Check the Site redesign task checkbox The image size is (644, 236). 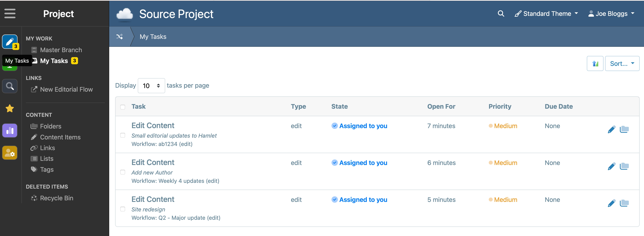click(x=123, y=209)
